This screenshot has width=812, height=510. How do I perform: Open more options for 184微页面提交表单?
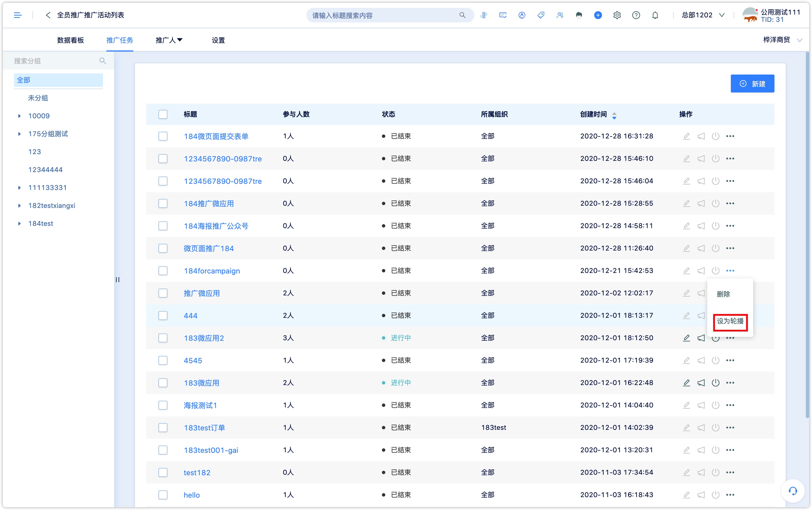(730, 136)
